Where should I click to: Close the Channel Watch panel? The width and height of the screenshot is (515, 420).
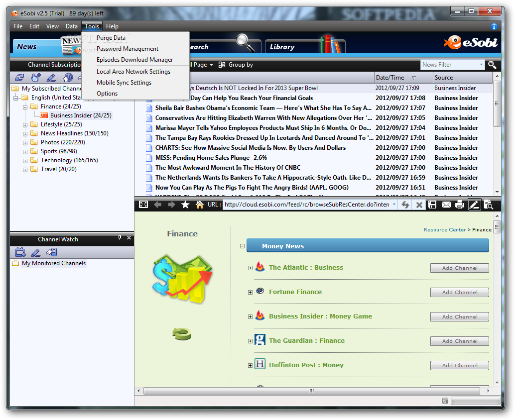tap(129, 237)
